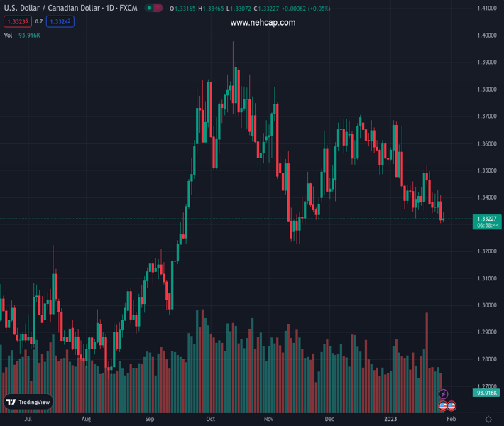This screenshot has width=504, height=426.
Task: Click the Oct label on the time axis
Action: coord(210,420)
